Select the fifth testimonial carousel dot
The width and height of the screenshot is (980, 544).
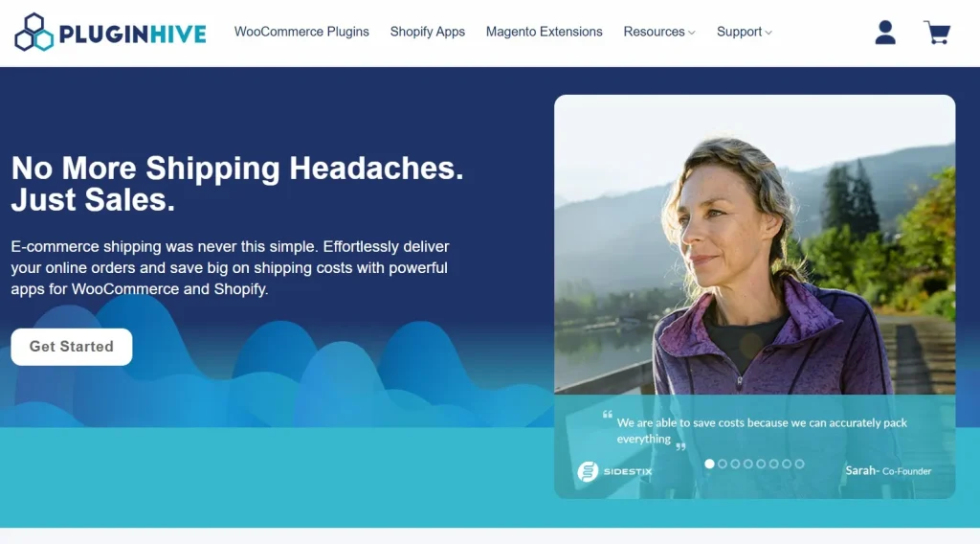click(x=761, y=464)
